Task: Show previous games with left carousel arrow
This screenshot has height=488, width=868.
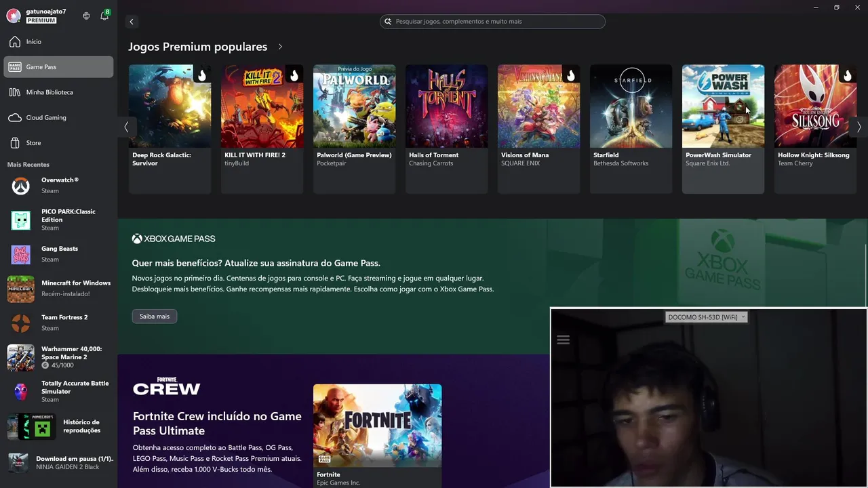Action: (x=126, y=127)
